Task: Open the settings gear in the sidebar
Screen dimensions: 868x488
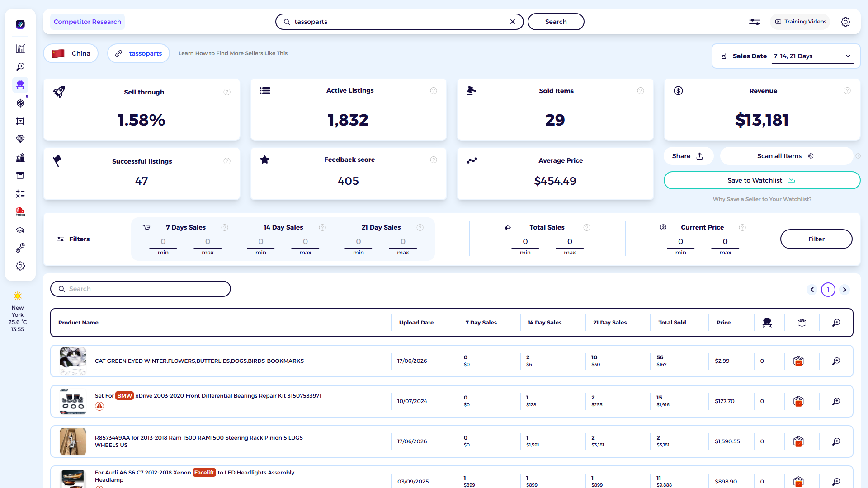Action: pos(20,266)
